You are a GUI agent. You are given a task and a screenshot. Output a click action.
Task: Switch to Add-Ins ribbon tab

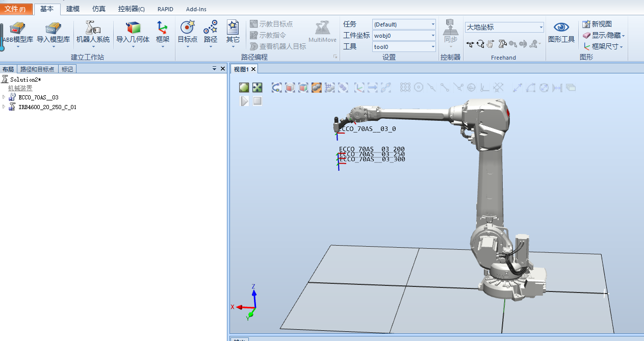tap(196, 9)
